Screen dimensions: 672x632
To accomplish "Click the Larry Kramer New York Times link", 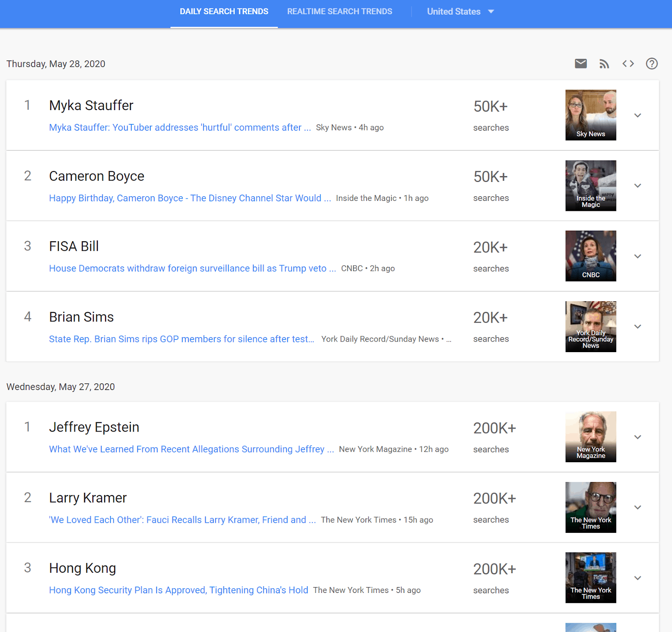I will point(183,519).
